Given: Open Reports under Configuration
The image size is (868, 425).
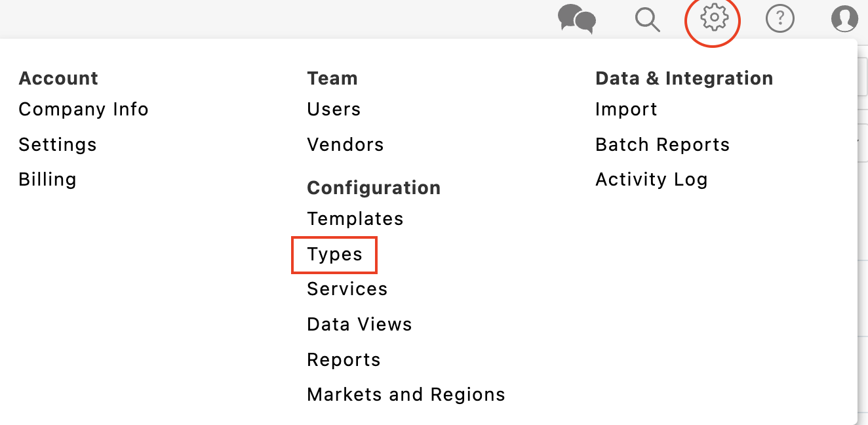Looking at the screenshot, I should (x=344, y=360).
